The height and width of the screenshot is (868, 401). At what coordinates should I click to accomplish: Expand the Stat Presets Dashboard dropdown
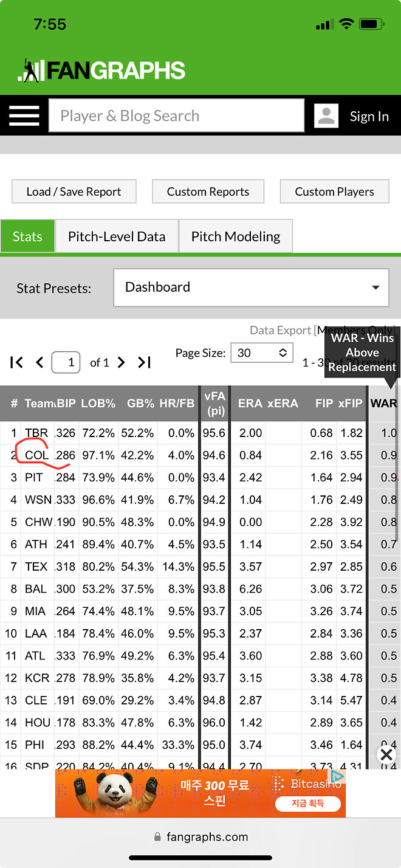pyautogui.click(x=251, y=288)
